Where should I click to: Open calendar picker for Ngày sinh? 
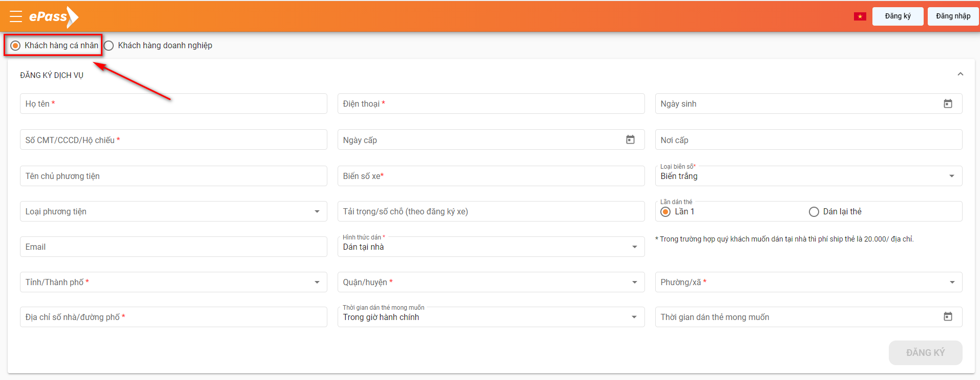tap(948, 104)
